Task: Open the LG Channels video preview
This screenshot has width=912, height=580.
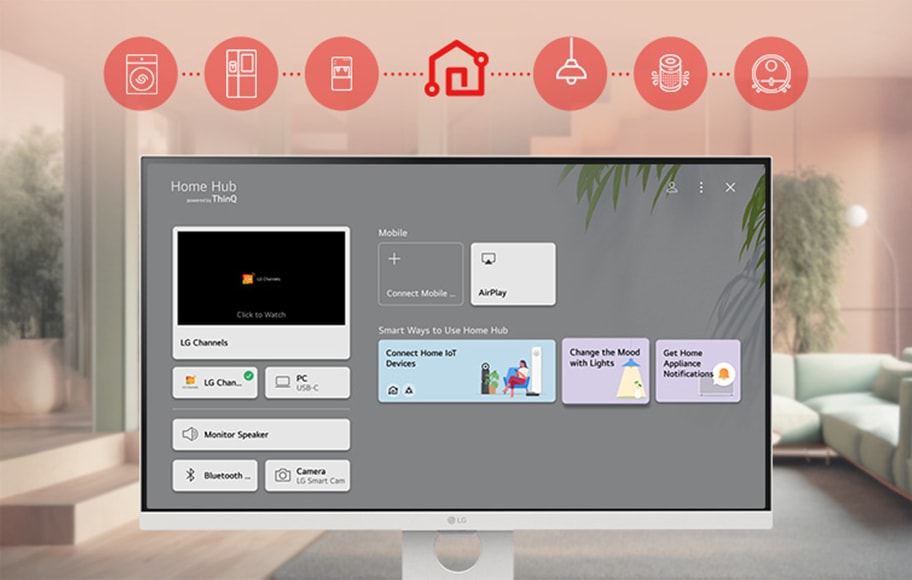Action: [261, 278]
